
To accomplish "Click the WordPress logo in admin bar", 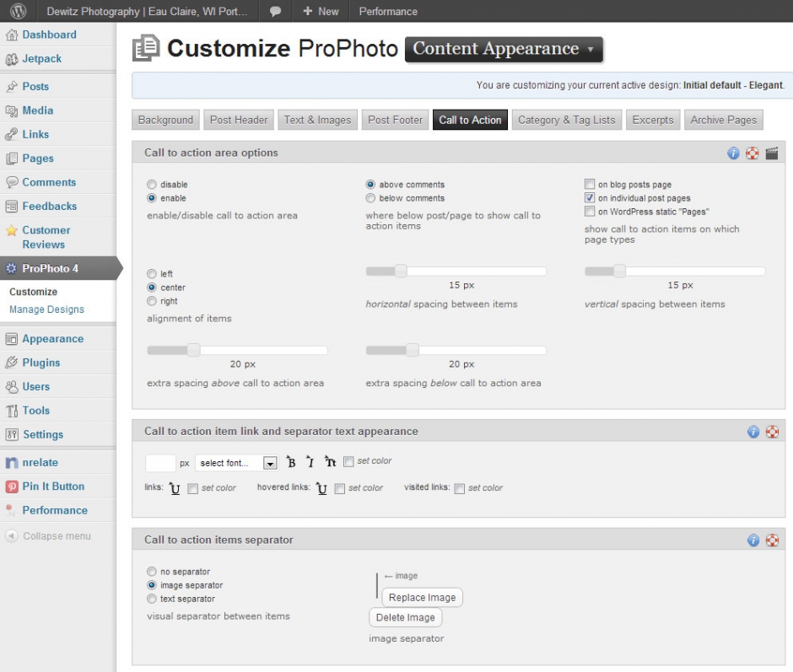I will click(19, 11).
